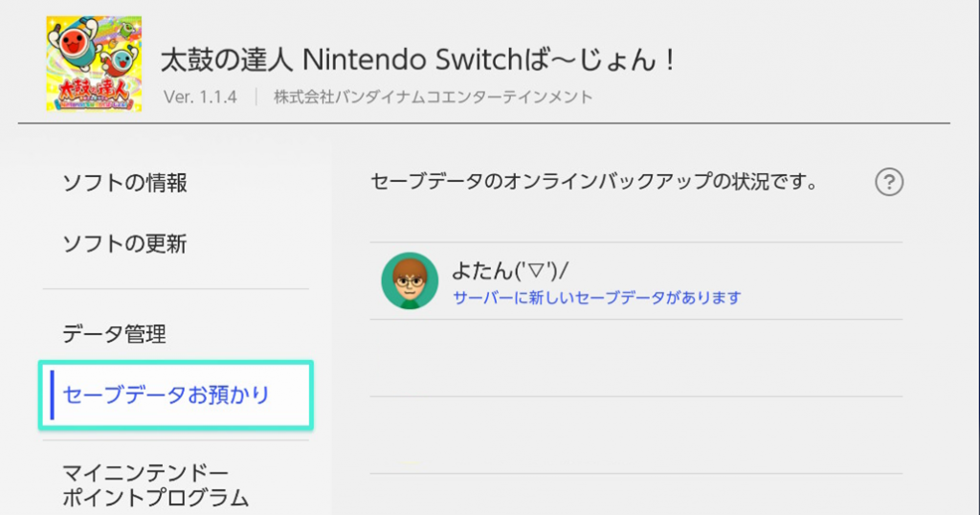Click the user's Mii avatar icon
The height and width of the screenshot is (515, 980).
[410, 280]
